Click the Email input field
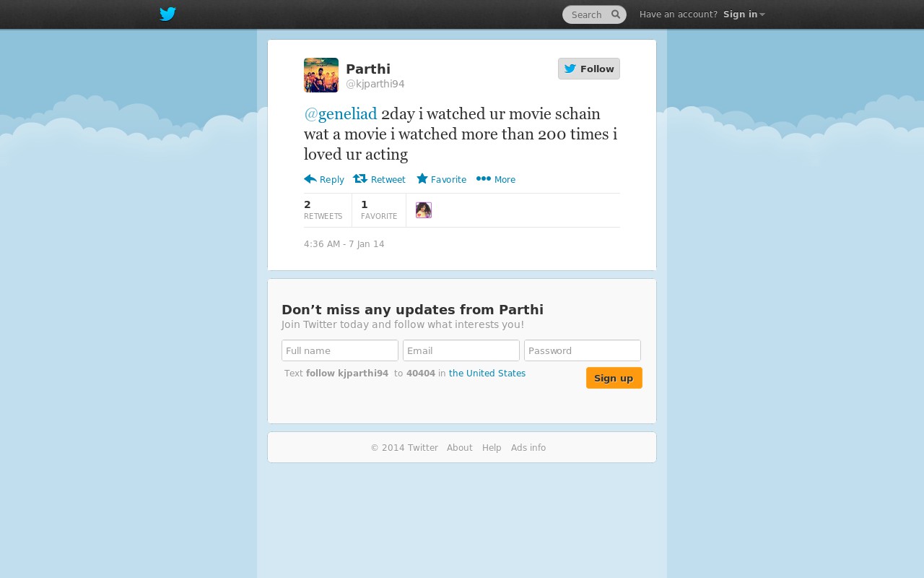Image resolution: width=924 pixels, height=578 pixels. [461, 350]
